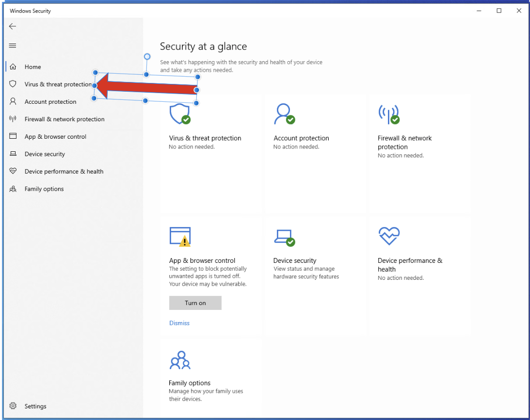Viewport: 530px width, 420px height.
Task: Select Device security in sidebar
Action: point(45,154)
